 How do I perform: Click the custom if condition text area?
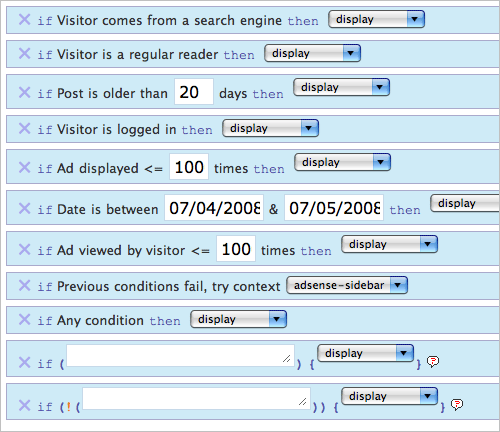(180, 356)
